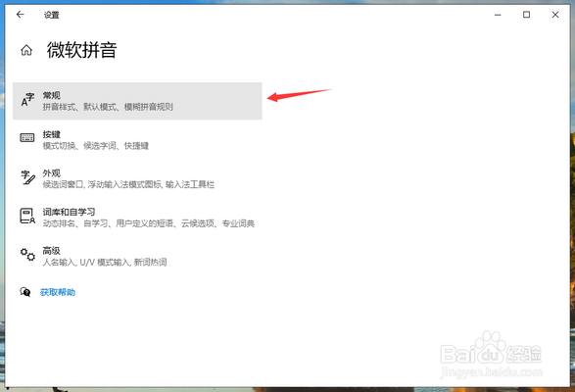Image resolution: width=575 pixels, height=392 pixels.
Task: Open the 外观 settings entry
Action: (137, 178)
